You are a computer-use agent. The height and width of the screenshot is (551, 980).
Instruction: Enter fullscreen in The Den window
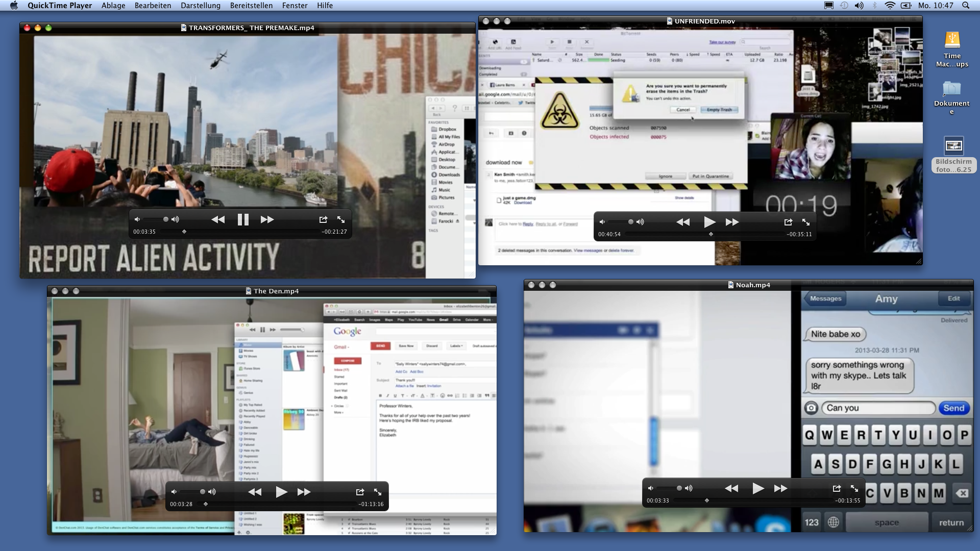[x=378, y=492]
